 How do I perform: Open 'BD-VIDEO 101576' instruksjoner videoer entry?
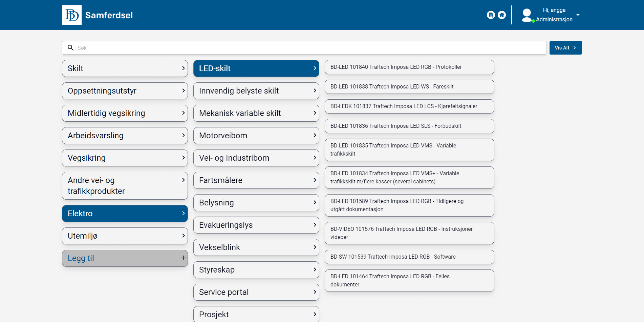point(409,233)
